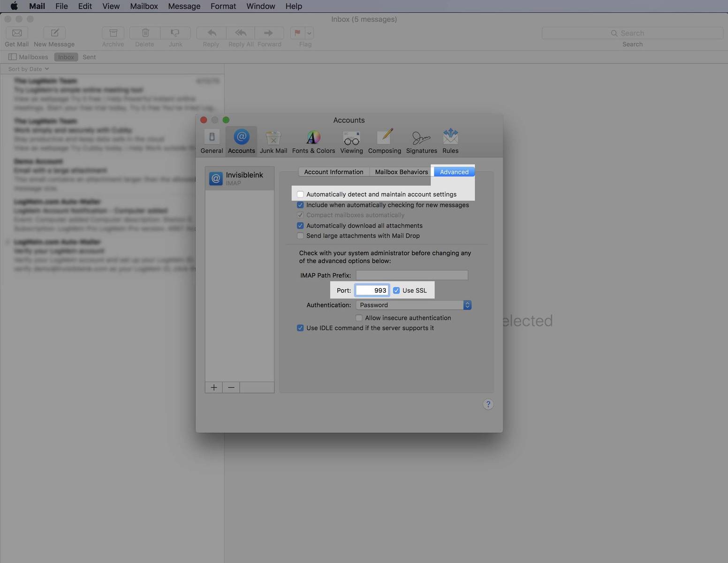Open the View menu

[111, 6]
